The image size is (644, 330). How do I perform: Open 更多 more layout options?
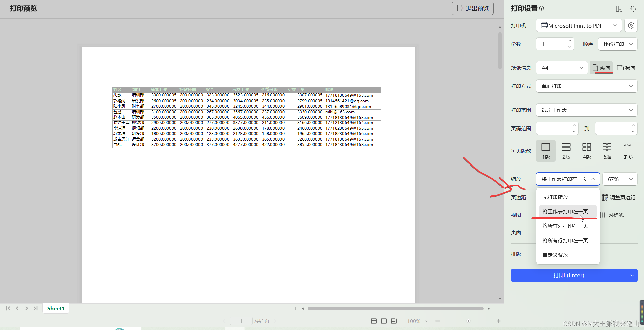tap(628, 151)
